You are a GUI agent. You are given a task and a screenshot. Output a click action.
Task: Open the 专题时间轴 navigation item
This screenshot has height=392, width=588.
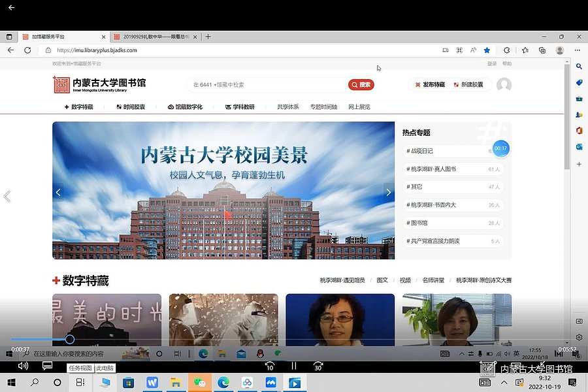click(323, 107)
